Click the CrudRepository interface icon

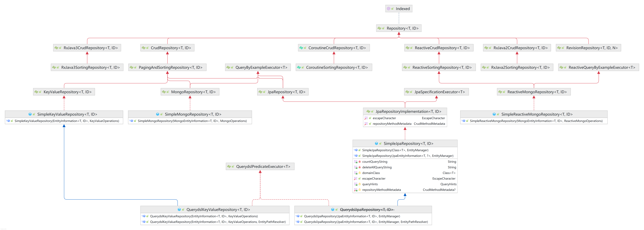[x=143, y=48]
